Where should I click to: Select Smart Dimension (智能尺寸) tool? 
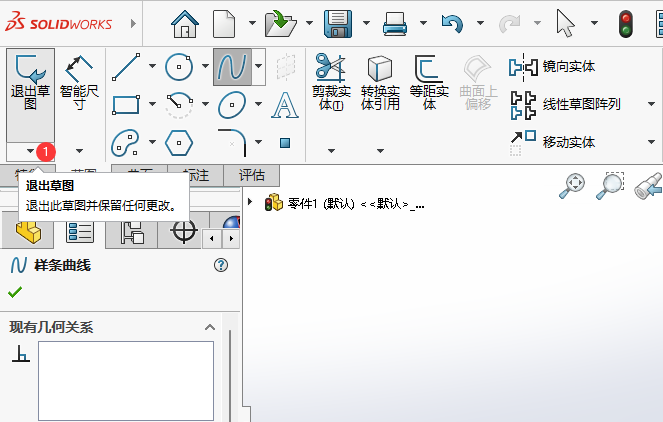pyautogui.click(x=79, y=82)
